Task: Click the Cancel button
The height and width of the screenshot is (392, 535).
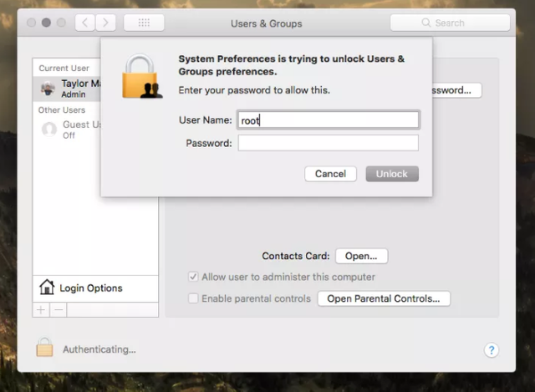Action: (x=330, y=174)
